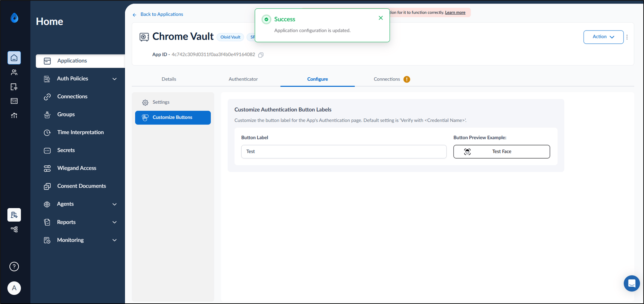Image resolution: width=644 pixels, height=304 pixels.
Task: Click the Oloid Vault tag
Action: click(x=230, y=37)
